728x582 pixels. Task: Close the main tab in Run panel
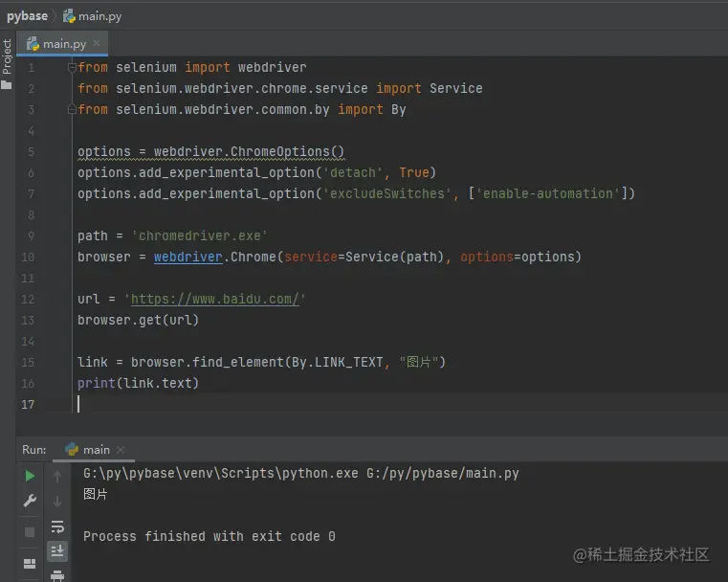coord(121,450)
